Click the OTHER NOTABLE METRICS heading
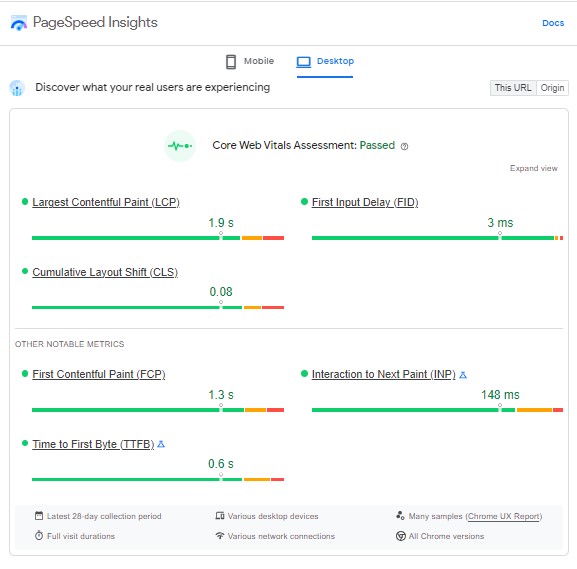This screenshot has width=577, height=569. click(x=70, y=344)
